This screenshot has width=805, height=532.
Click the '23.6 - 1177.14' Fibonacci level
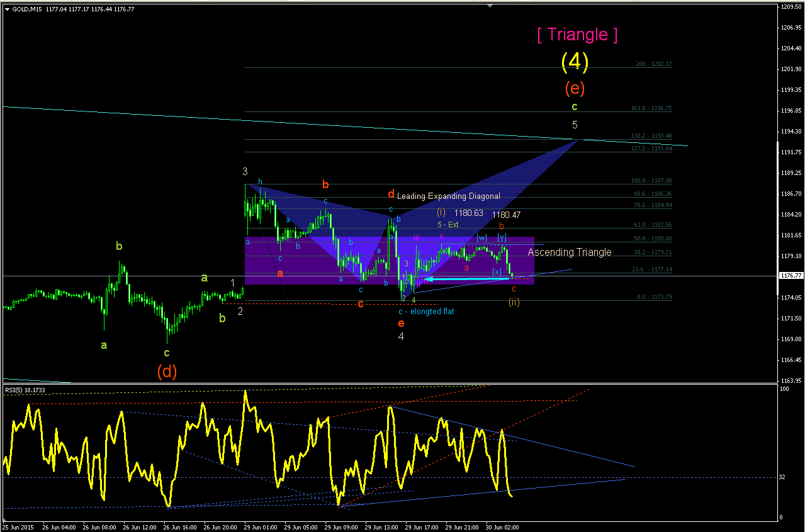[x=652, y=269]
